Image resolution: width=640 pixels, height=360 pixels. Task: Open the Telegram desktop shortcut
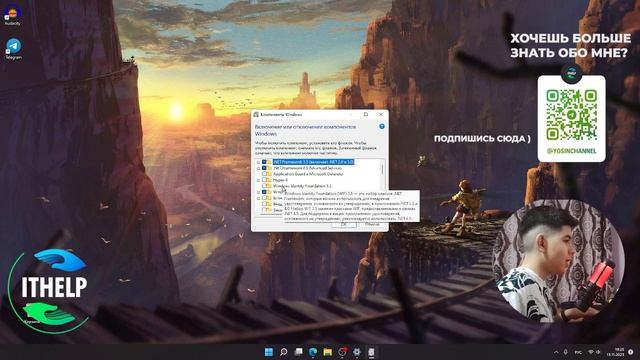pyautogui.click(x=13, y=49)
